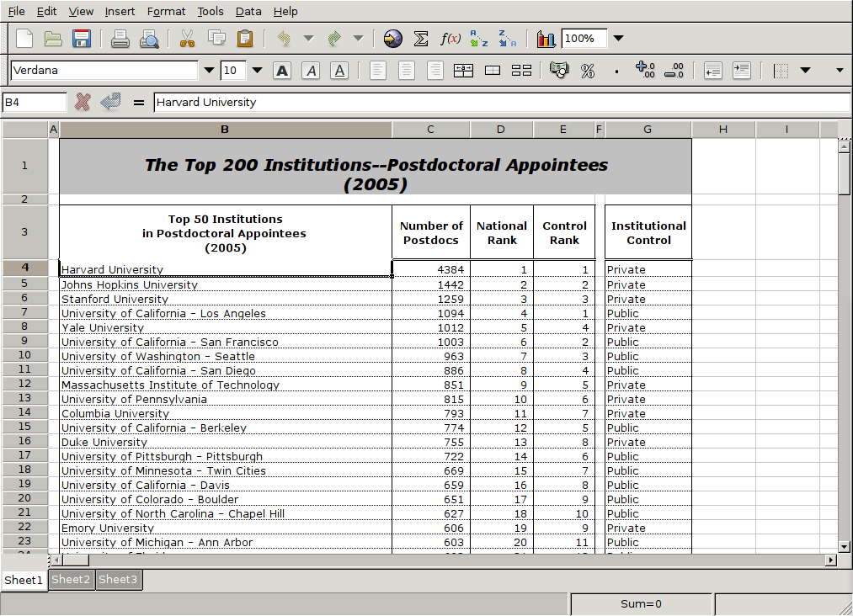
Task: Sort ascending with the A-Z icon
Action: (479, 39)
